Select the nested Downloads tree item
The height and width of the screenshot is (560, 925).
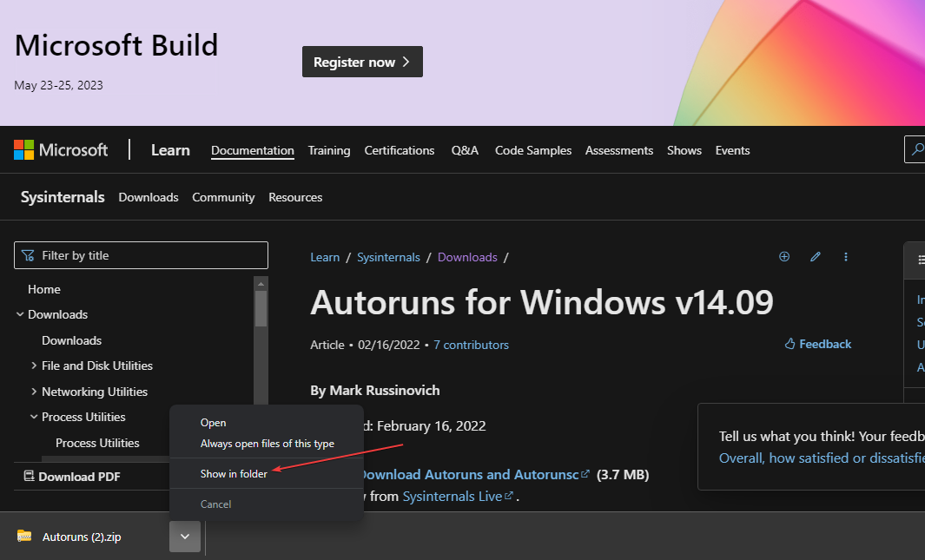[72, 340]
